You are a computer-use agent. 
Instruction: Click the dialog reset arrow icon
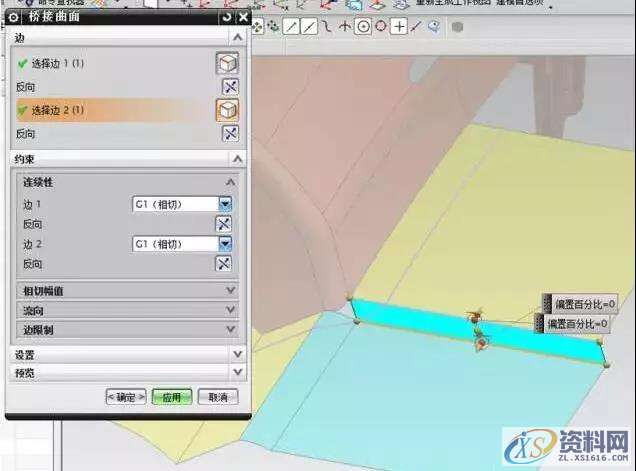(x=227, y=17)
